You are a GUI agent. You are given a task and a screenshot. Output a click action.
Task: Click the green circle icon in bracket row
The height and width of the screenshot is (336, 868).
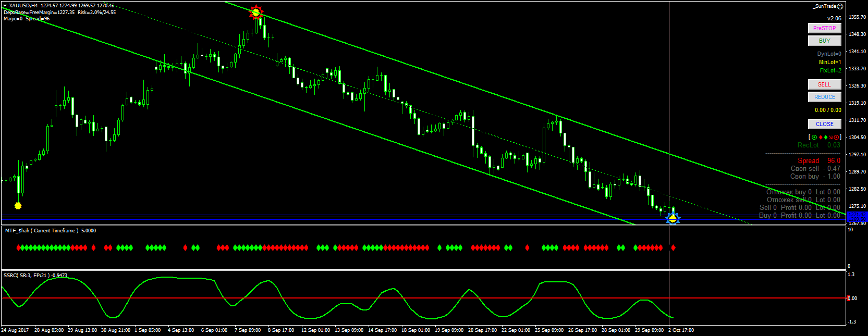point(814,138)
